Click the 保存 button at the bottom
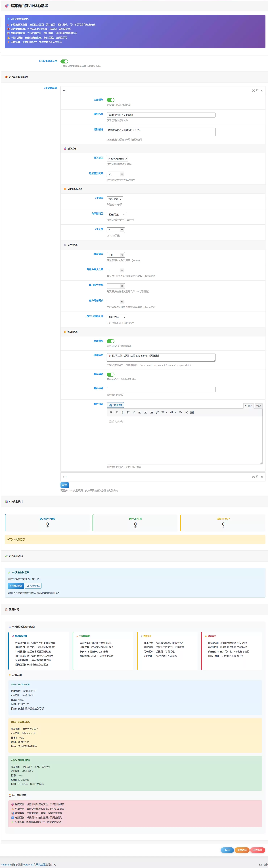Screen dimensions: 268x868 tap(227, 850)
